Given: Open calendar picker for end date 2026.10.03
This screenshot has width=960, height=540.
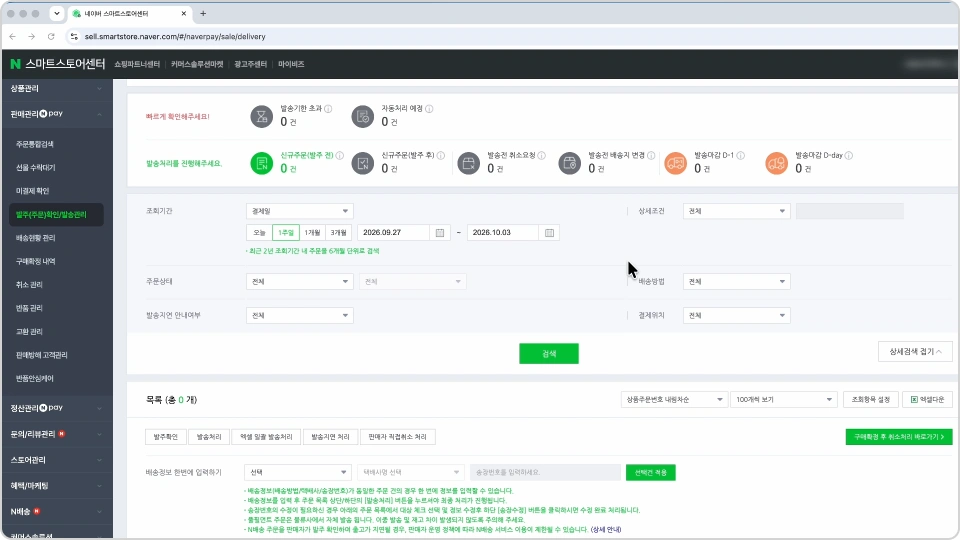Looking at the screenshot, I should (x=549, y=233).
